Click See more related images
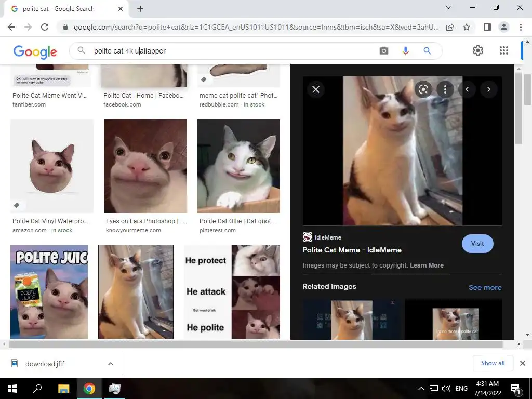 [485, 287]
